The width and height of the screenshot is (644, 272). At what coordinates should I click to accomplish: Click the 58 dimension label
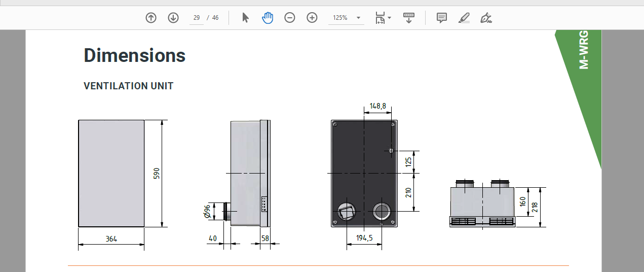point(266,238)
